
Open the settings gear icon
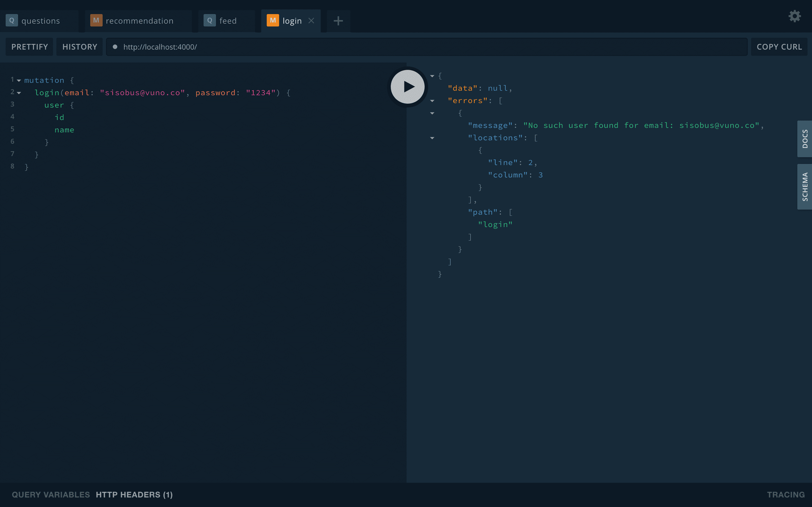(x=794, y=16)
